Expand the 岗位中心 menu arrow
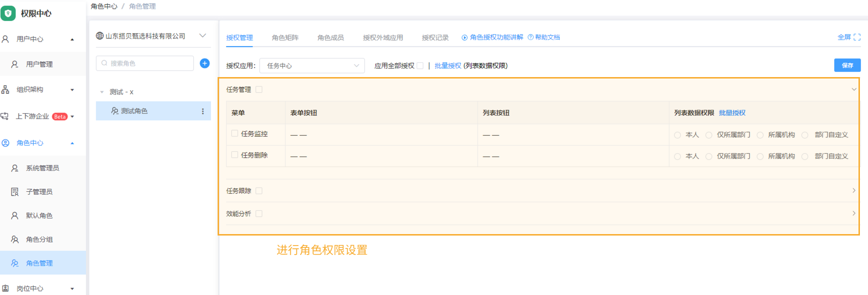This screenshot has width=868, height=295. coord(72,289)
